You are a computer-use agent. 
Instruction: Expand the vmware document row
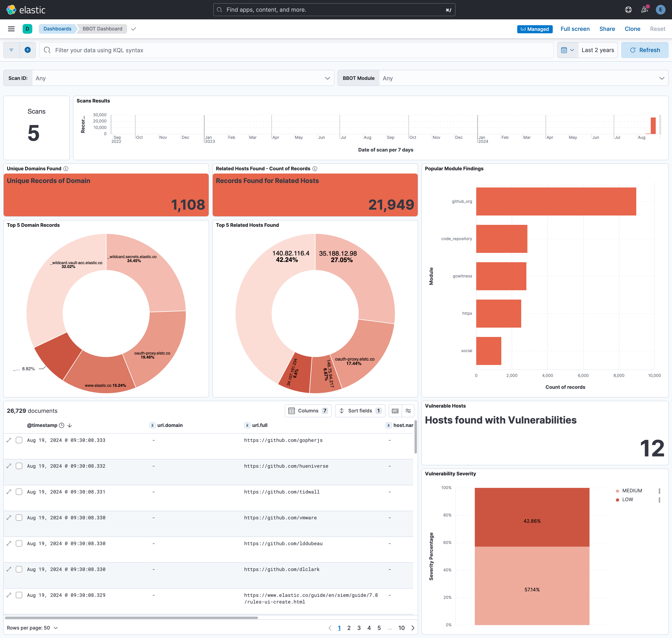pos(9,518)
